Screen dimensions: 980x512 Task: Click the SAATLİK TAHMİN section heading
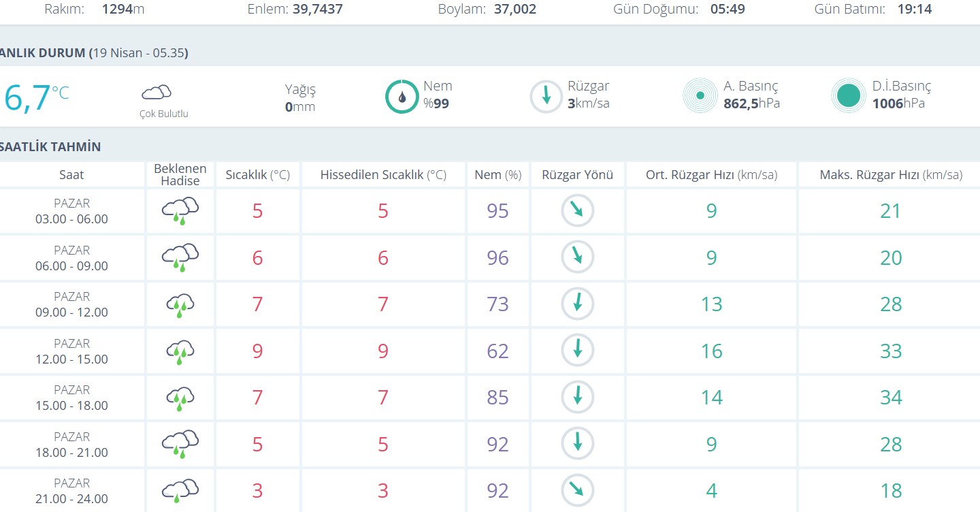coord(50,147)
